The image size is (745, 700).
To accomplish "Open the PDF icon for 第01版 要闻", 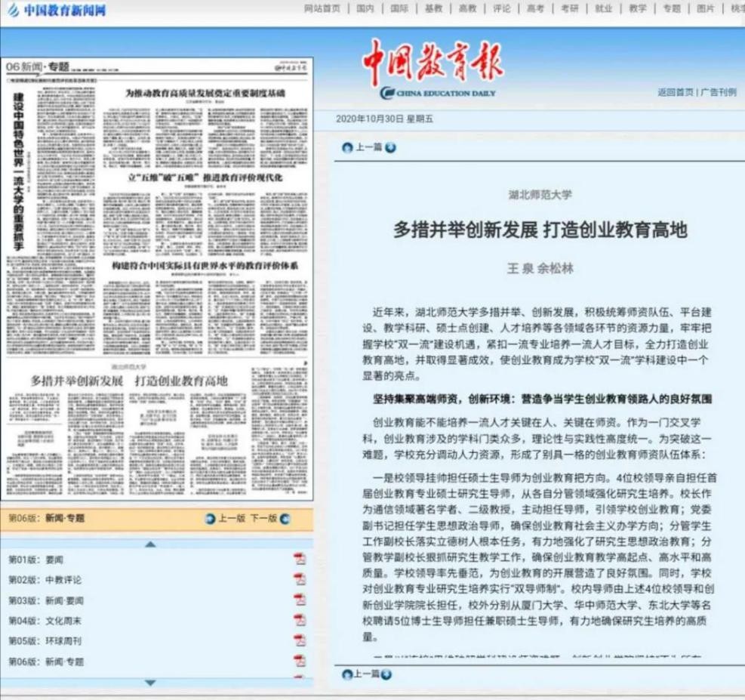I will tap(299, 560).
